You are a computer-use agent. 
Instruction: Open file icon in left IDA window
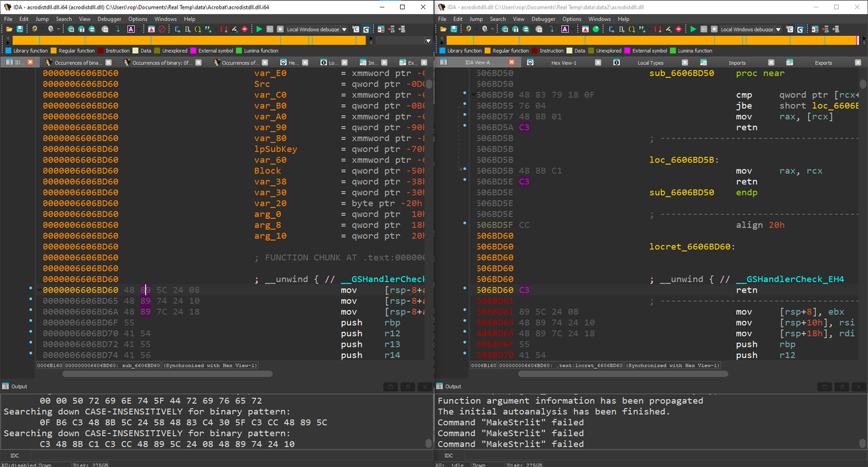(8, 29)
